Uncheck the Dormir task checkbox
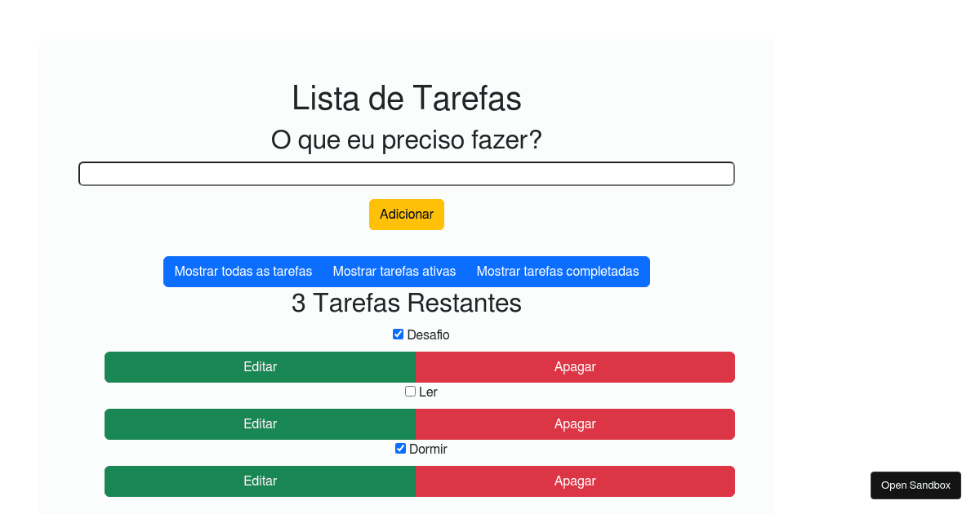 coord(400,448)
